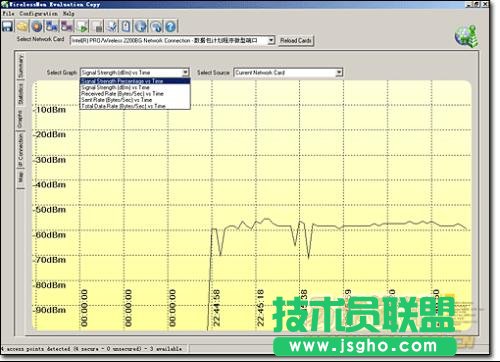Click the -90dBm axis label

coord(50,310)
